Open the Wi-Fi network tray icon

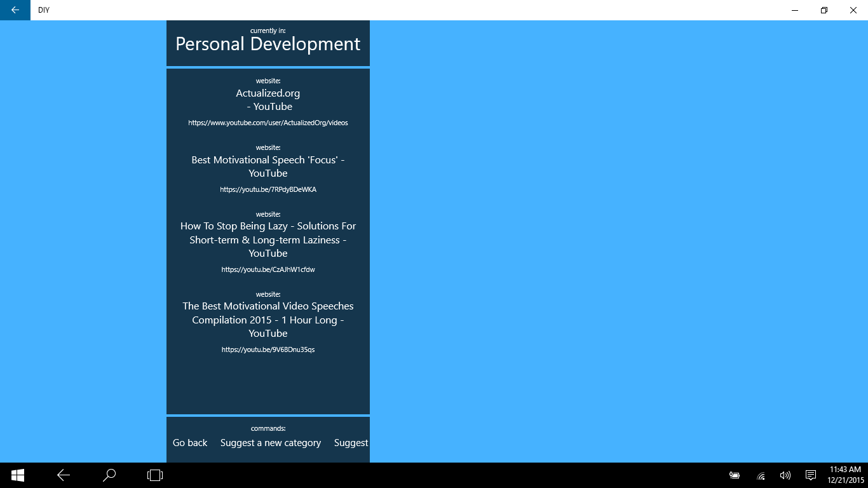coord(761,475)
